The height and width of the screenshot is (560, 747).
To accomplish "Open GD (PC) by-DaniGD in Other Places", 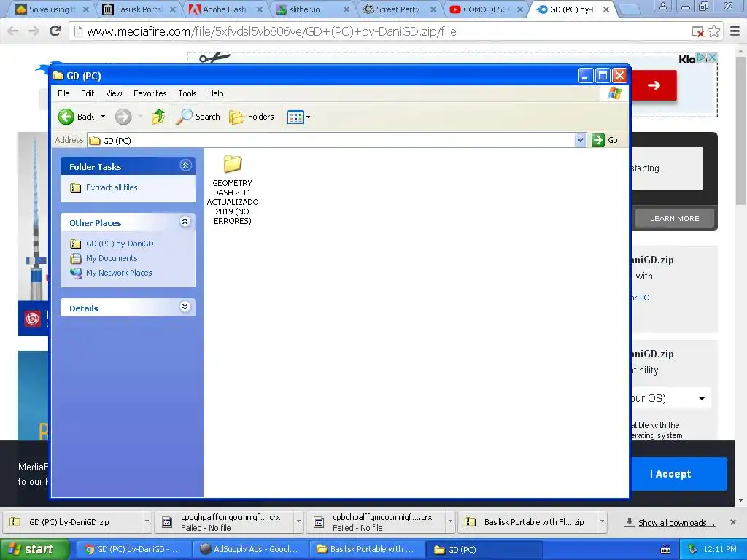I will (120, 244).
